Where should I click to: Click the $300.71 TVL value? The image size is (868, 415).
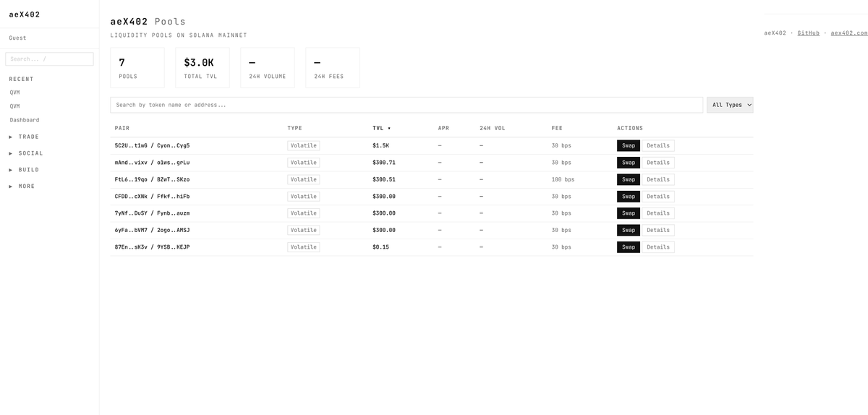384,163
